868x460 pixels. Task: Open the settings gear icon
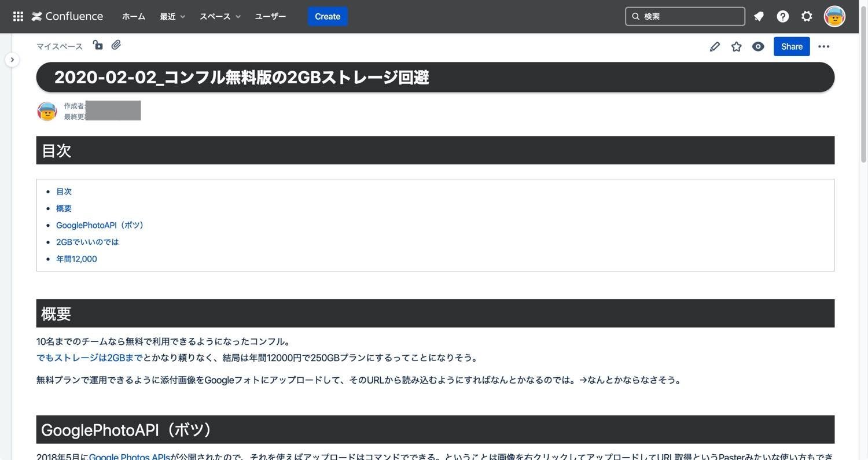(x=807, y=16)
